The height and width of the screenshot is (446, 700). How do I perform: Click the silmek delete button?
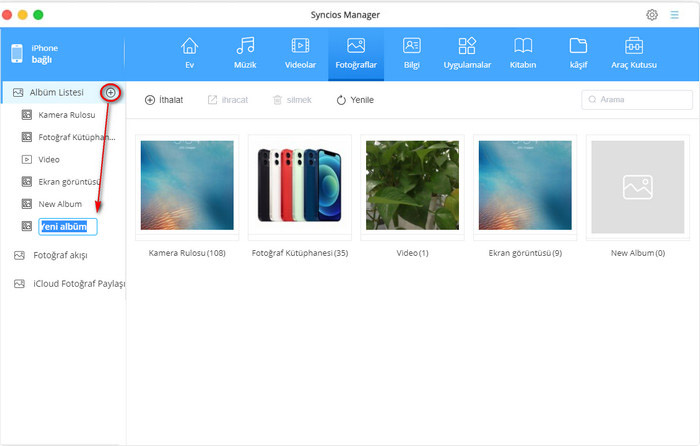point(292,100)
